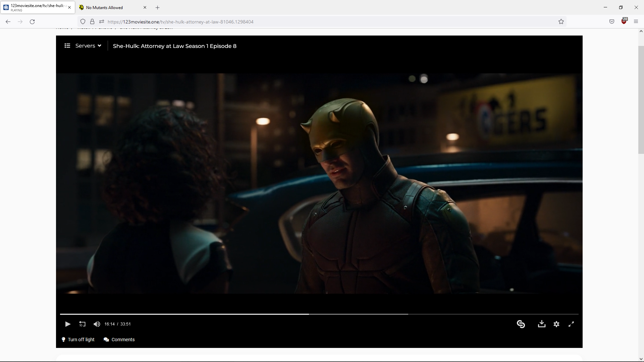Seek on the video progress bar
This screenshot has width=644, height=362.
(x=319, y=314)
